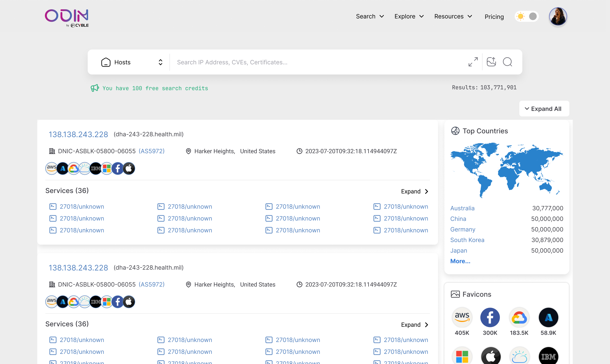The width and height of the screenshot is (610, 364).
Task: Open the user profile avatar
Action: tap(558, 16)
